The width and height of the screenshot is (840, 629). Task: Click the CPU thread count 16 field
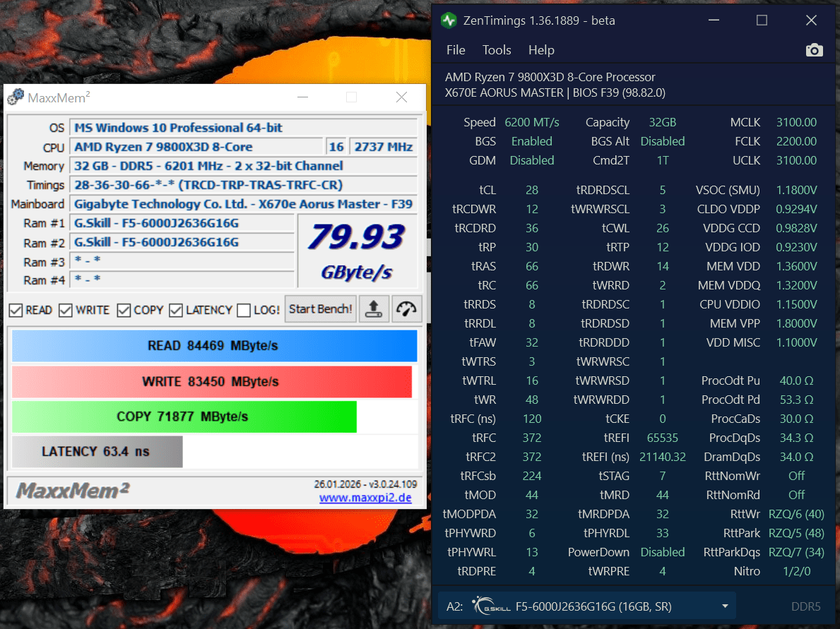point(336,147)
